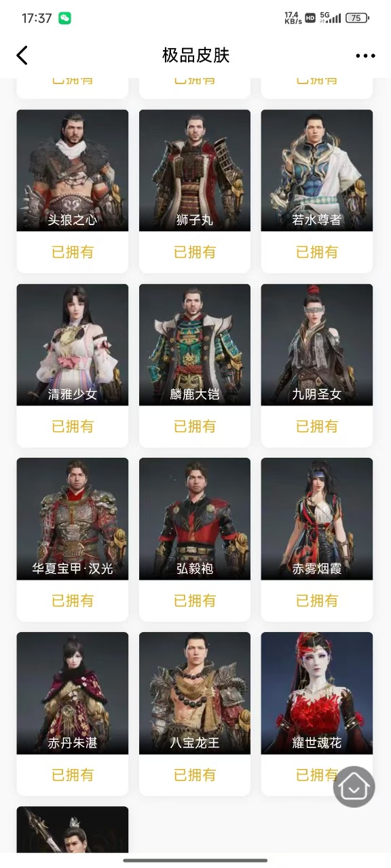The width and height of the screenshot is (391, 868).
Task: Open the 耀世魂花 skin thumbnail
Action: click(x=317, y=693)
